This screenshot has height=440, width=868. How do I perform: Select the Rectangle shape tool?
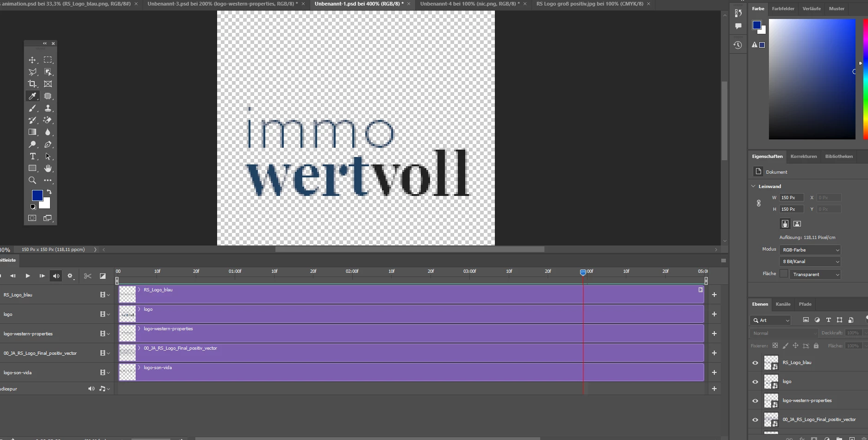pyautogui.click(x=32, y=169)
